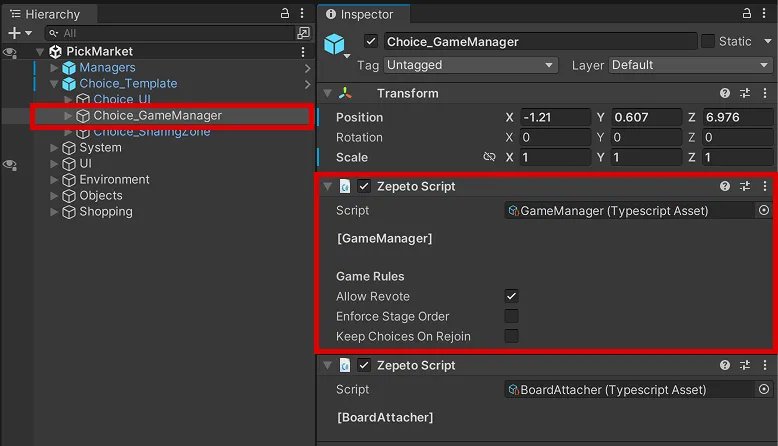This screenshot has width=778, height=446.
Task: Toggle Choice_GameManager active checkbox
Action: (x=371, y=41)
